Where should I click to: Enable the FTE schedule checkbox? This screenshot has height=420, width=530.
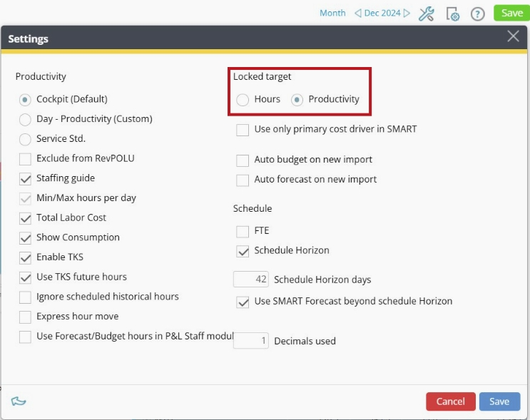(243, 231)
